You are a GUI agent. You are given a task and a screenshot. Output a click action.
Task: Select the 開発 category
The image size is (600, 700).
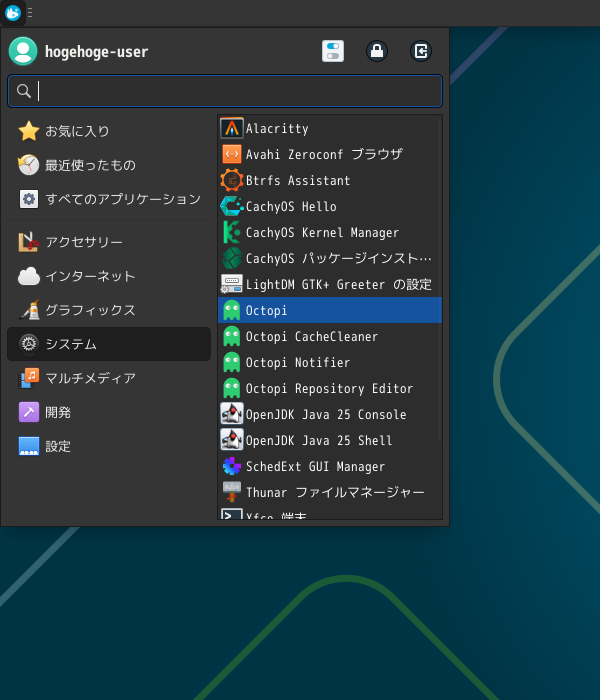pyautogui.click(x=109, y=412)
